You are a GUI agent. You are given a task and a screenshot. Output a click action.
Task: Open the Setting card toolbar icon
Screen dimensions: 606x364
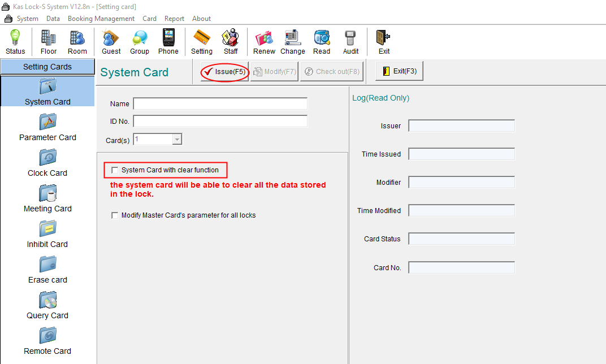[x=201, y=42]
